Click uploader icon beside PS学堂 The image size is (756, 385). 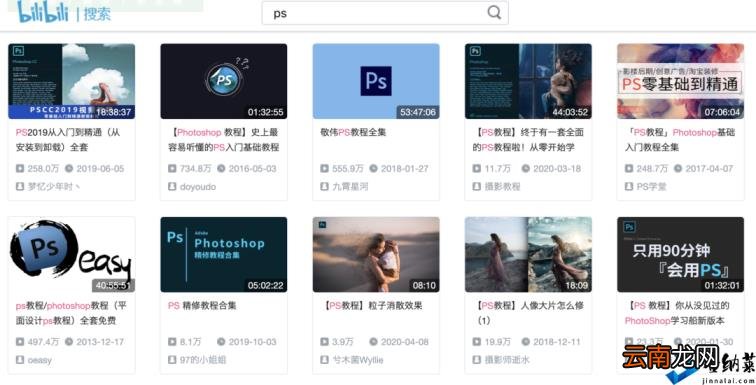629,186
